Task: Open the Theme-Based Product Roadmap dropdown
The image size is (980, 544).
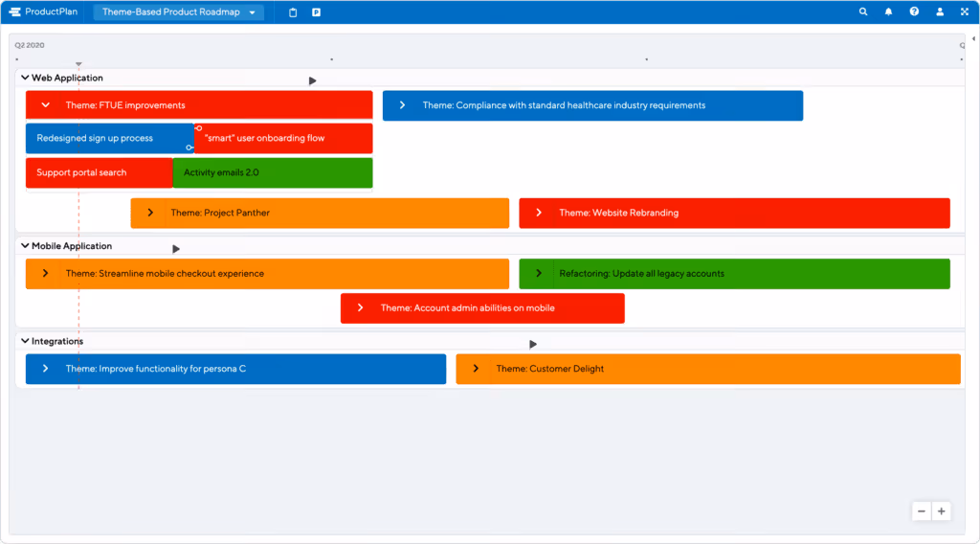Action: click(179, 11)
